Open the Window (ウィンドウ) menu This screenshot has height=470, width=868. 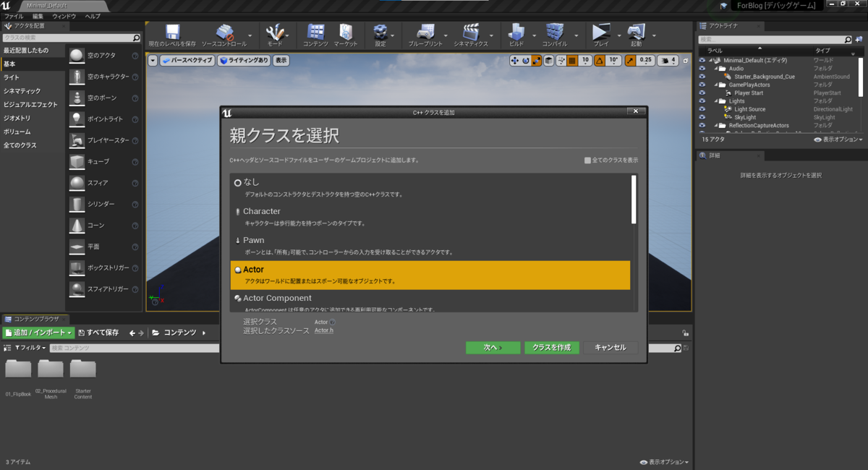point(64,16)
